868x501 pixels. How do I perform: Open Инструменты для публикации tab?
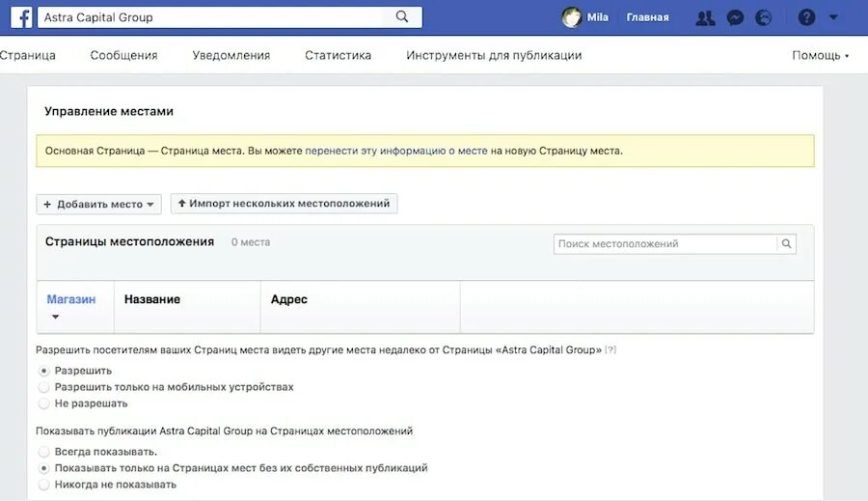pyautogui.click(x=494, y=55)
